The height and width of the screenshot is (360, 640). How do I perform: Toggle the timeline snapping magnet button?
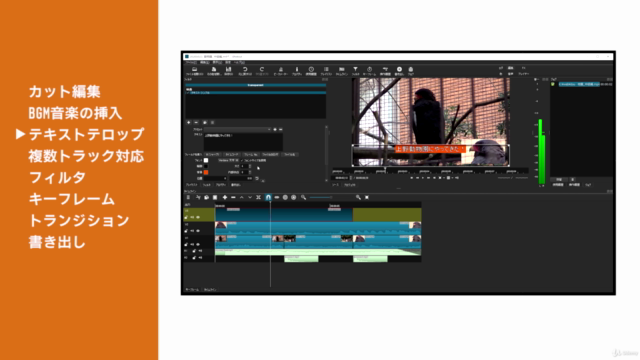[268, 198]
